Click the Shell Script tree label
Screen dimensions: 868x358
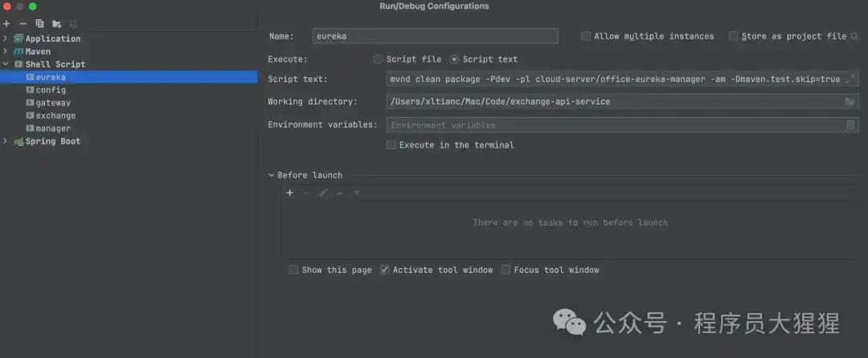(55, 64)
